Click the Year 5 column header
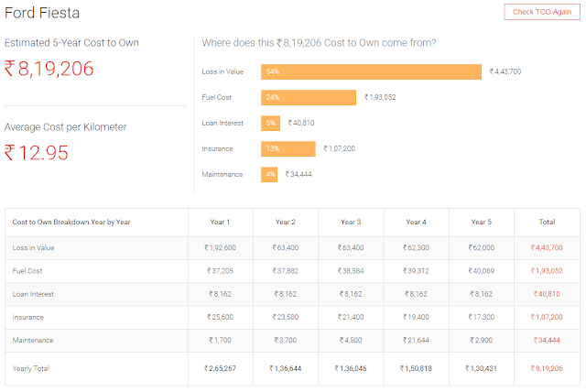Image resolution: width=586 pixels, height=392 pixels. pyautogui.click(x=482, y=222)
